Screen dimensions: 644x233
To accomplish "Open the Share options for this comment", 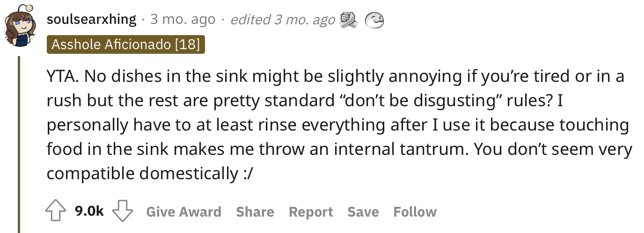I will (255, 212).
